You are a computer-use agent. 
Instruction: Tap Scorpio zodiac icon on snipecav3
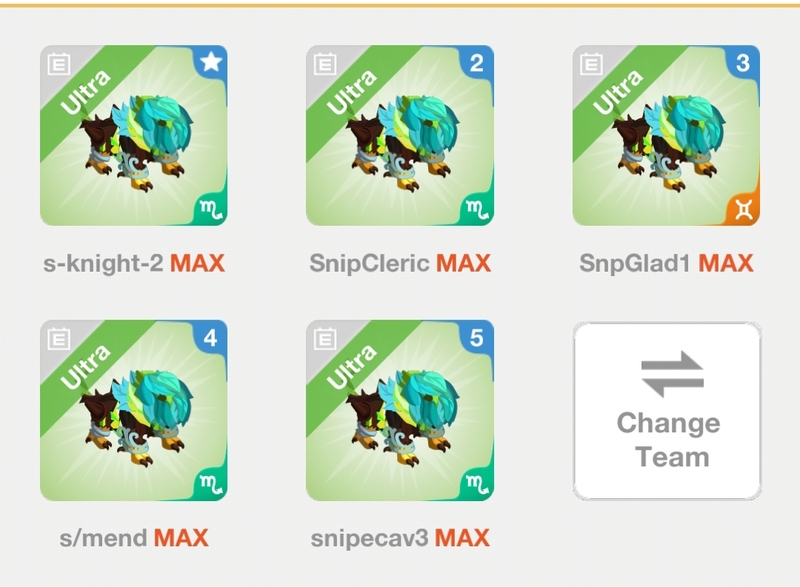478,484
